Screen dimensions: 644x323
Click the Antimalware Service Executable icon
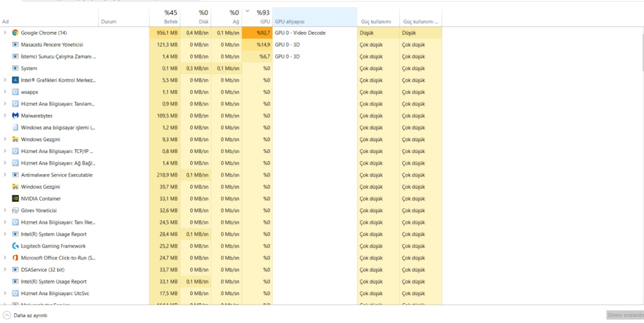[15, 175]
